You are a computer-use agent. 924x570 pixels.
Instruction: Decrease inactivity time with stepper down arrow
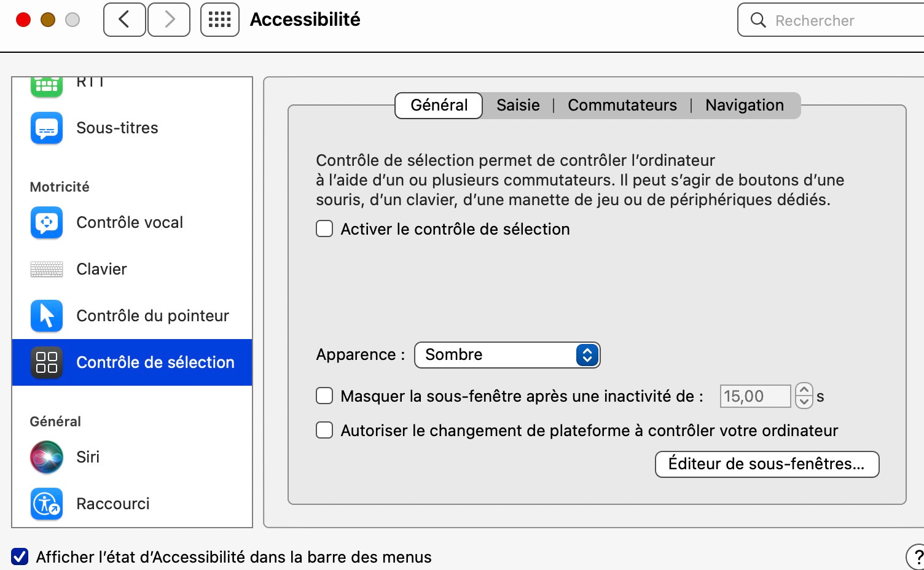tap(804, 402)
